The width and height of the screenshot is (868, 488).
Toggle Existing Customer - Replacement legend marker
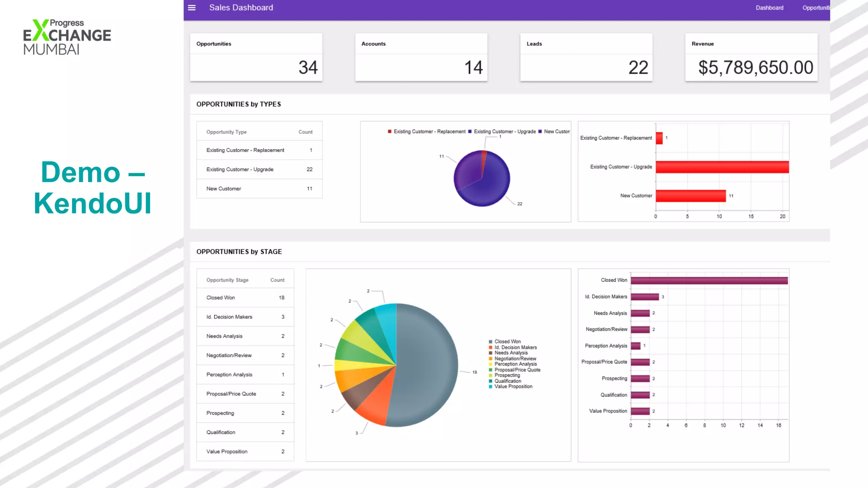click(x=389, y=132)
